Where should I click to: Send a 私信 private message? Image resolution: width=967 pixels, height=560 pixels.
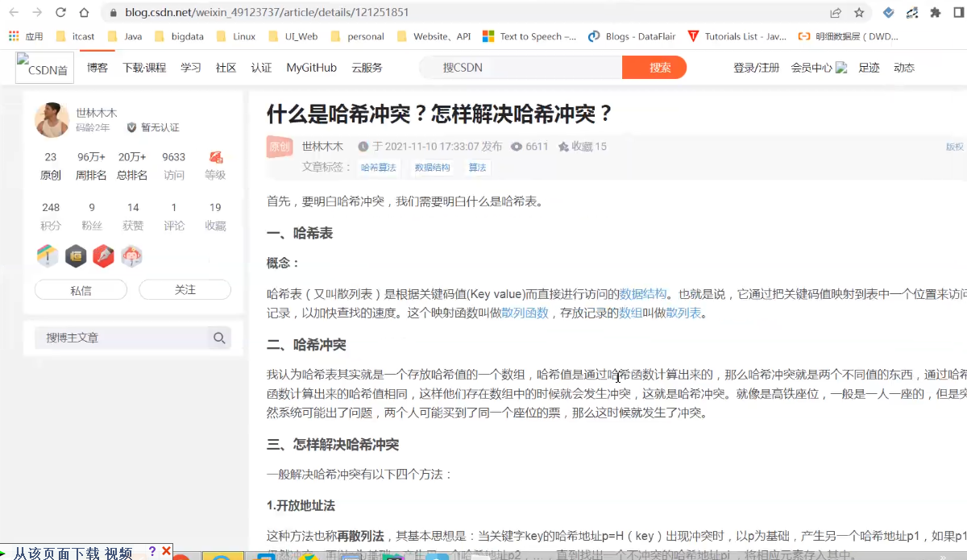[x=81, y=290]
